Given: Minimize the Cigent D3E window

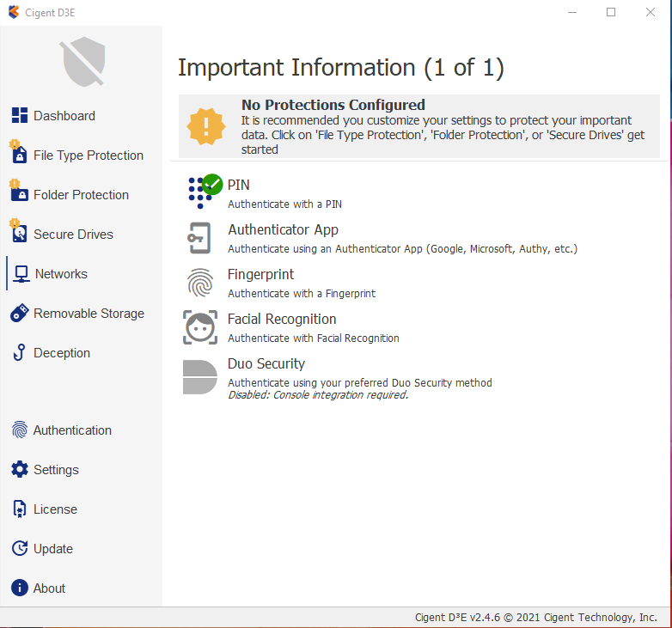Looking at the screenshot, I should point(571,12).
